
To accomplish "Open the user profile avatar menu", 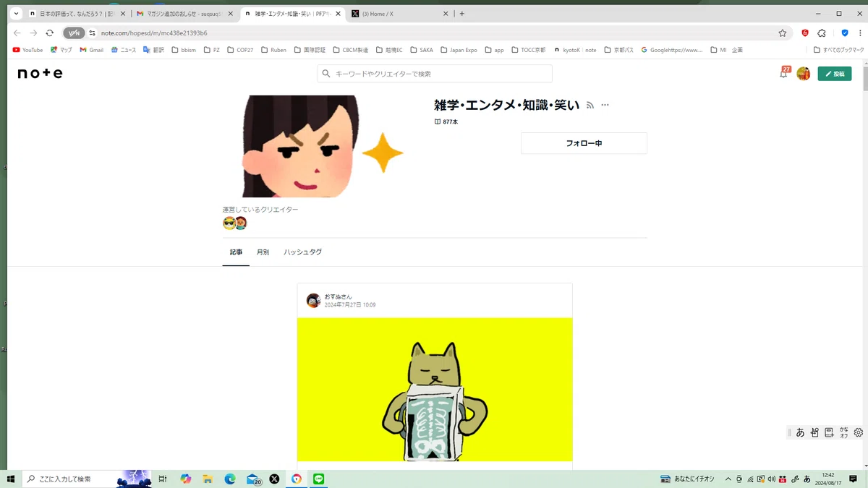I will point(803,74).
